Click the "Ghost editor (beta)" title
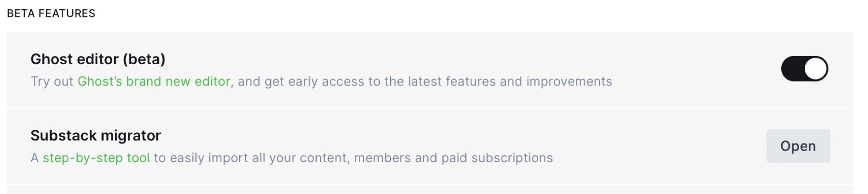The image size is (868, 194). 98,59
